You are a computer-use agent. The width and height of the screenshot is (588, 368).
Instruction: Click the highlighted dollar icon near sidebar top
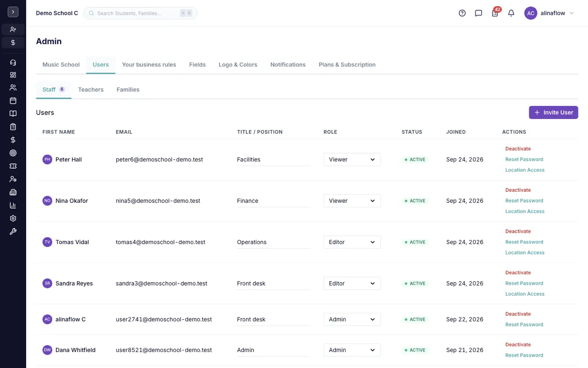pyautogui.click(x=13, y=42)
